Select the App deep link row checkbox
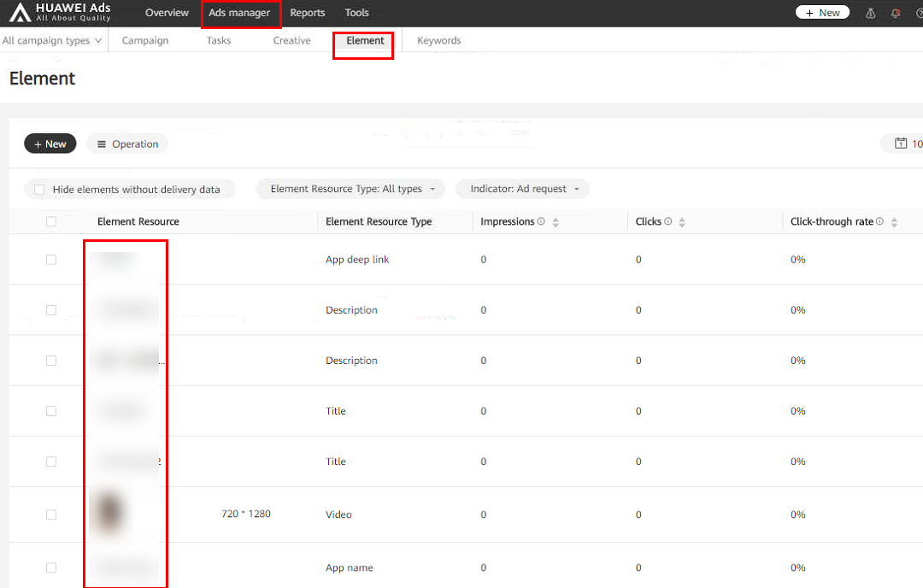Image resolution: width=923 pixels, height=588 pixels. pos(51,259)
